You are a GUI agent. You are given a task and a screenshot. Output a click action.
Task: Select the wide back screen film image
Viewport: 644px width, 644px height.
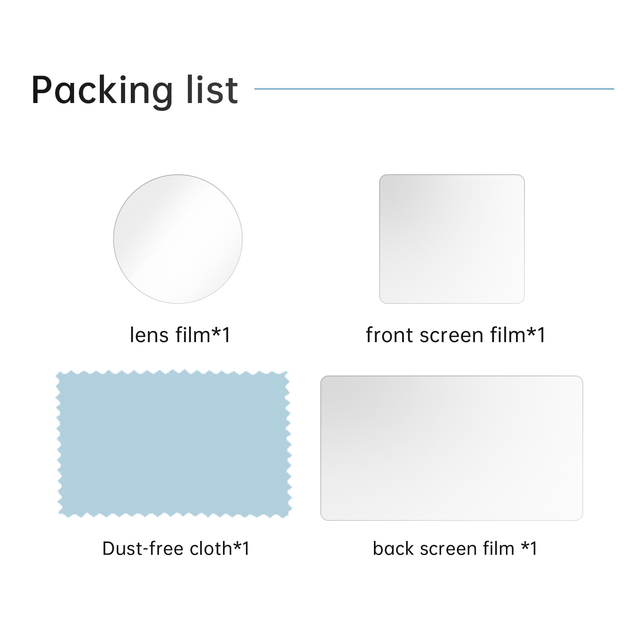pyautogui.click(x=452, y=448)
